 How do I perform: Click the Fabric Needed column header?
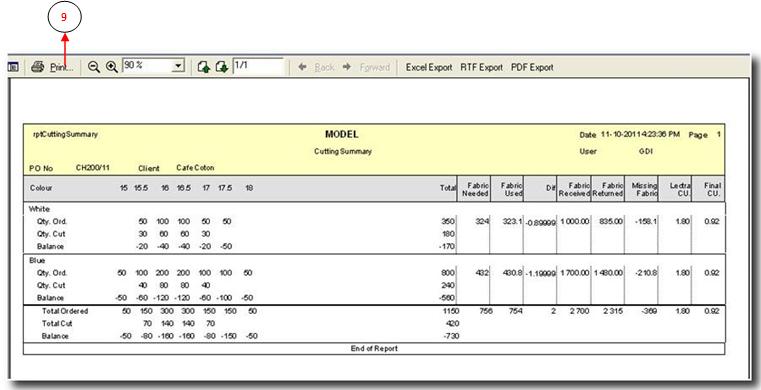pyautogui.click(x=475, y=189)
